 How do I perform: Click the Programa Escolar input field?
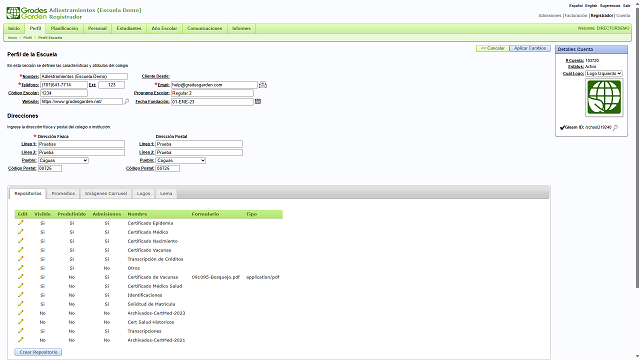click(212, 93)
